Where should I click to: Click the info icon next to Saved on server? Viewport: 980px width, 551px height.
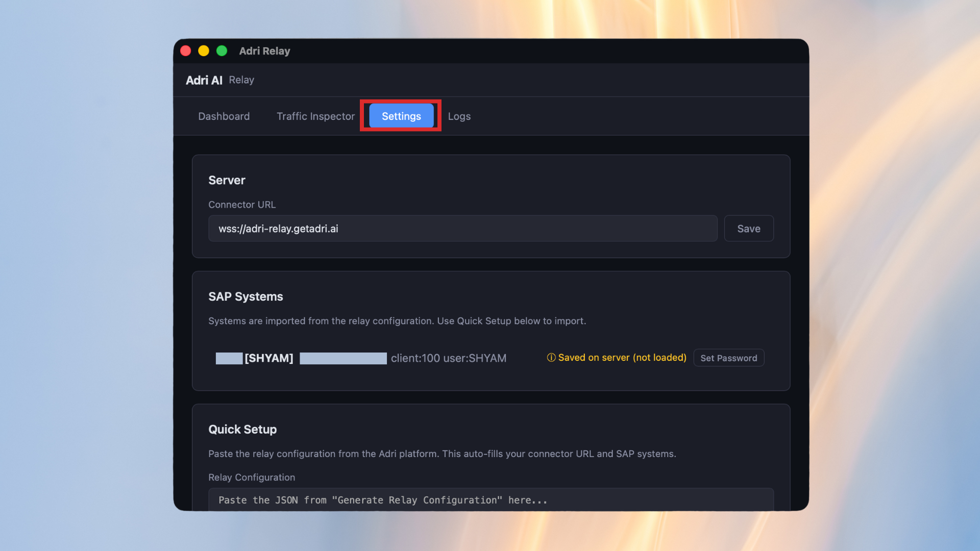pyautogui.click(x=551, y=358)
